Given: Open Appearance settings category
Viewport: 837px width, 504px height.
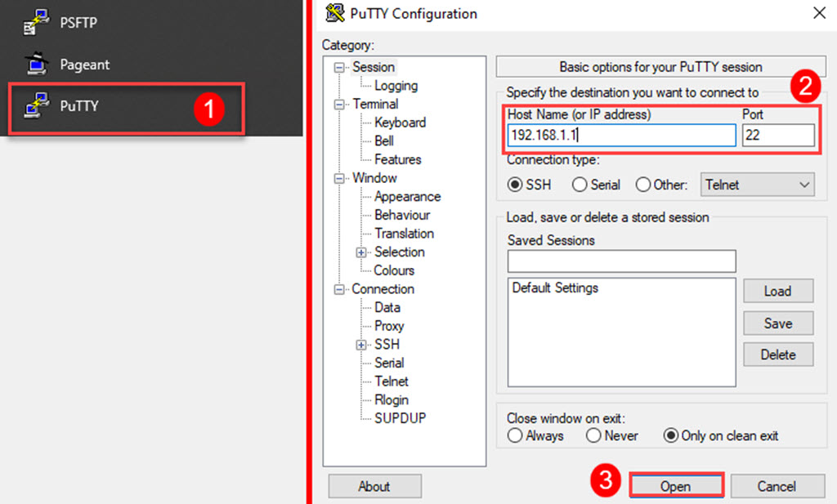Looking at the screenshot, I should (407, 196).
